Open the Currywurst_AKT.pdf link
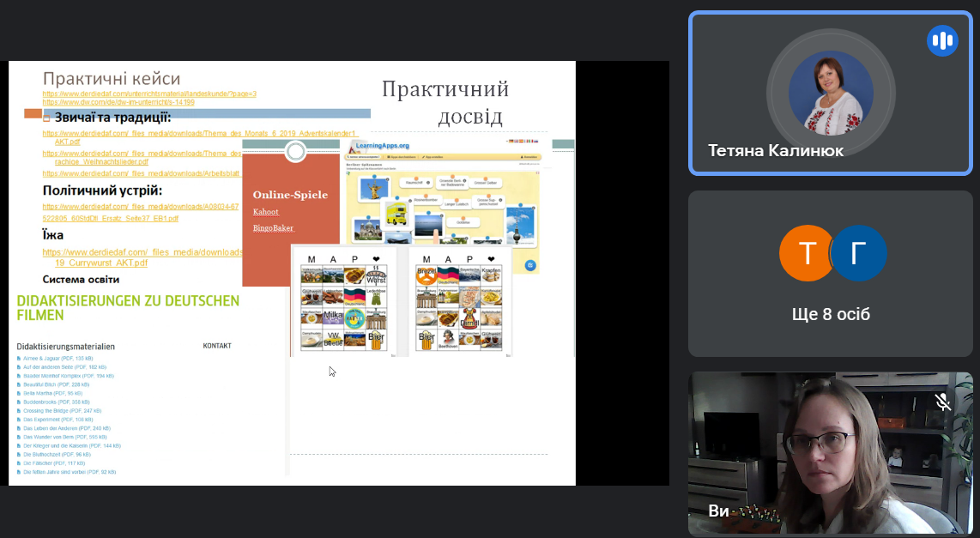The width and height of the screenshot is (980, 538). point(101,263)
